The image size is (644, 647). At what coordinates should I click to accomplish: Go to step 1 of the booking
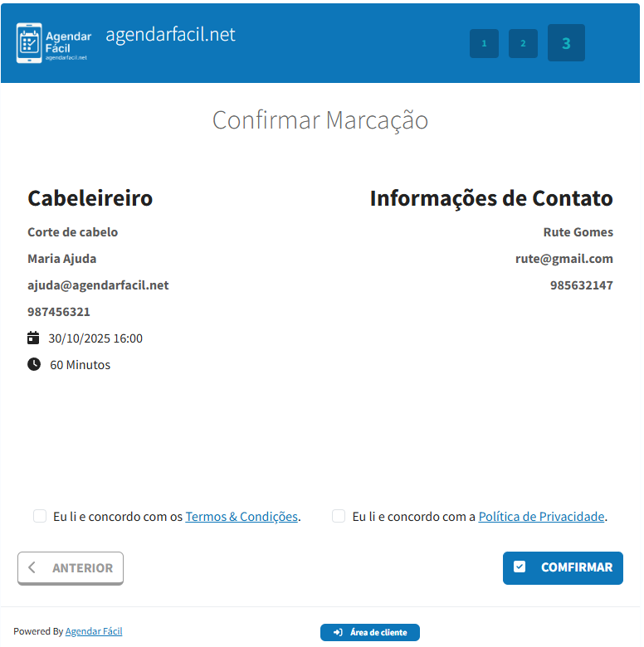coord(484,43)
